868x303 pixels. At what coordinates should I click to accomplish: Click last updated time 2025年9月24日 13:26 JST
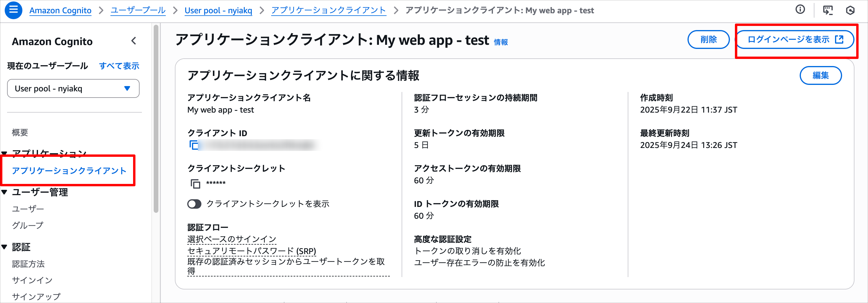(x=689, y=145)
